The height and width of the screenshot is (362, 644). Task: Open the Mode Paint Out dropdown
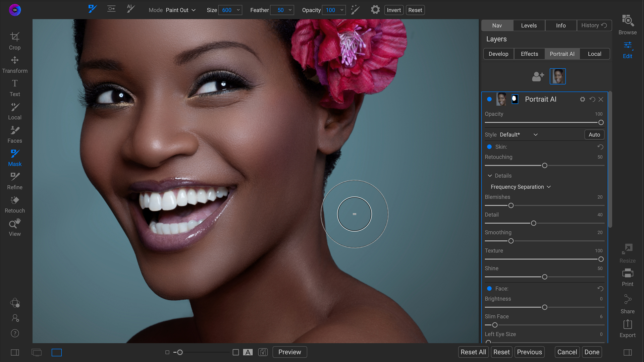pos(180,10)
